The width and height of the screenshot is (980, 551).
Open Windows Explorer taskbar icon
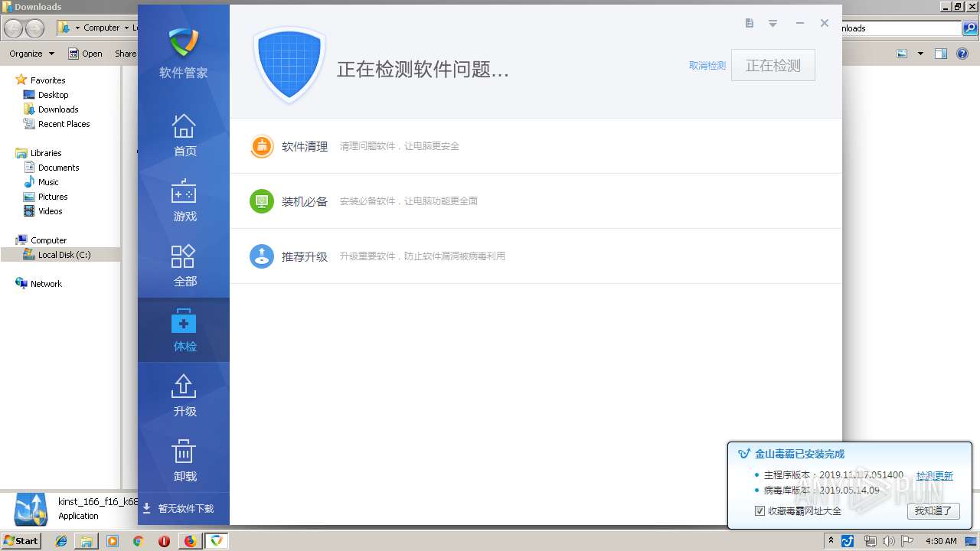[87, 541]
